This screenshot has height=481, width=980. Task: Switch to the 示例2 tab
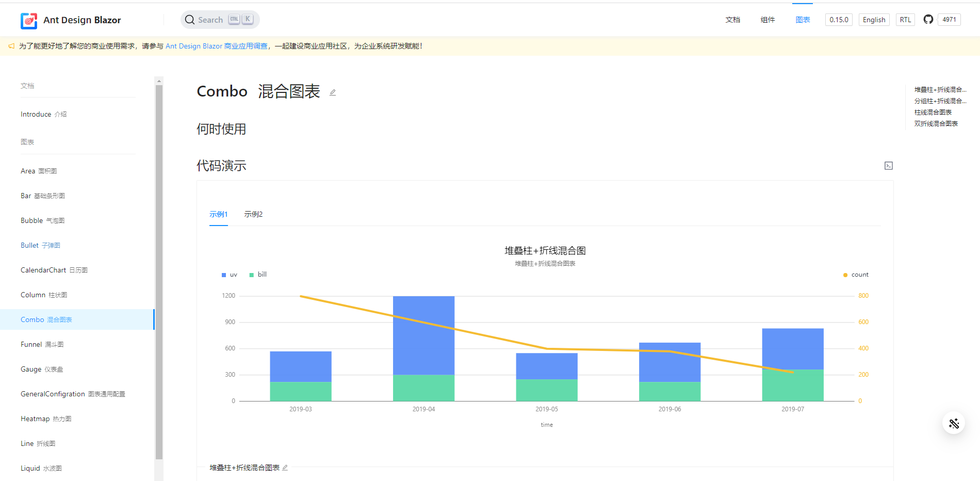point(253,214)
